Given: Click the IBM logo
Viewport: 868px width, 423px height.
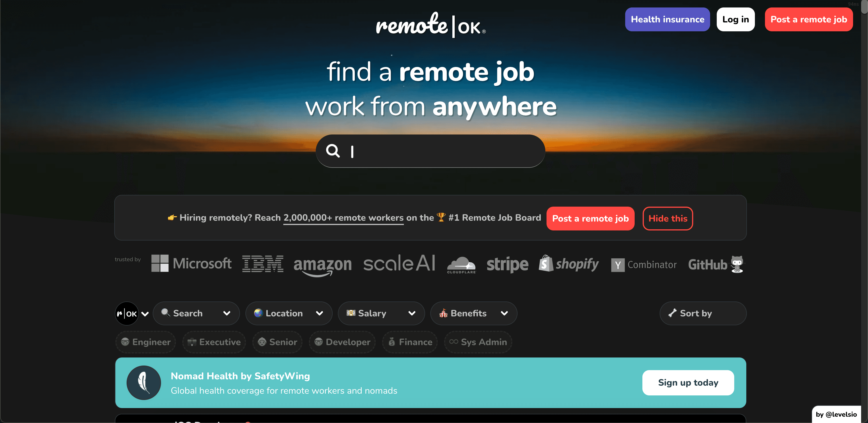Looking at the screenshot, I should 263,264.
